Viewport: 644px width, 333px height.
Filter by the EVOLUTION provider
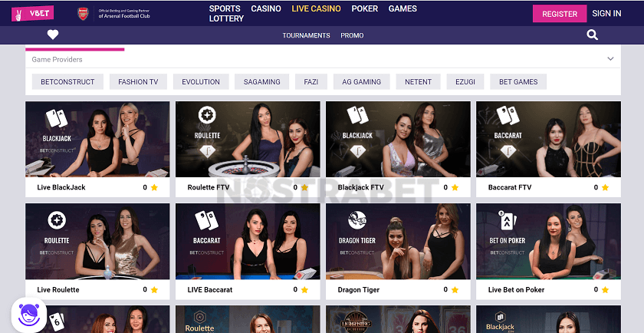click(x=201, y=82)
